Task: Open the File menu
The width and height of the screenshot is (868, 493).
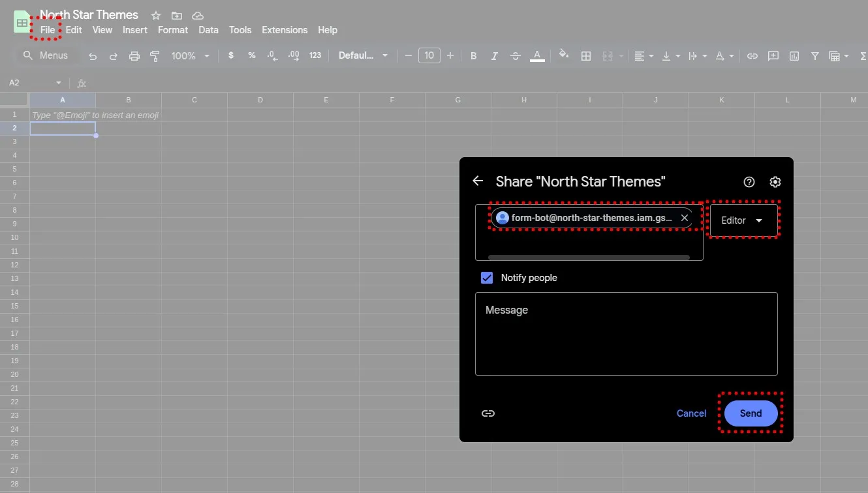Action: click(47, 30)
